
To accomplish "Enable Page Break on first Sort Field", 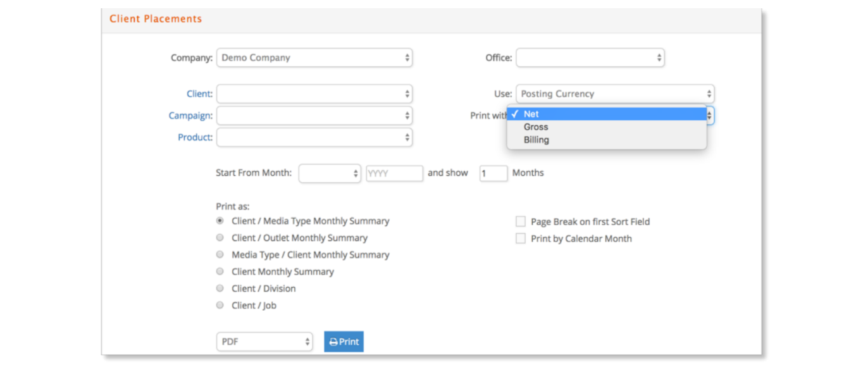I will coord(521,221).
